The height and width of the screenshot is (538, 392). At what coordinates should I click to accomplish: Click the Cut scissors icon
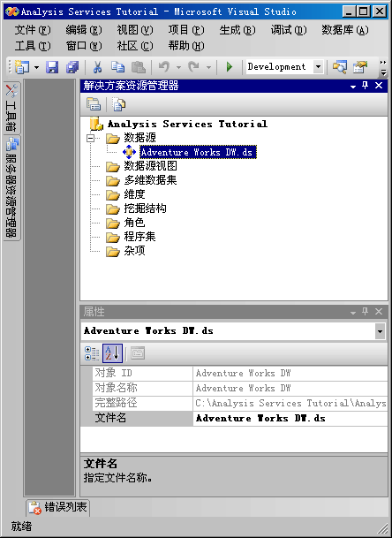(98, 67)
